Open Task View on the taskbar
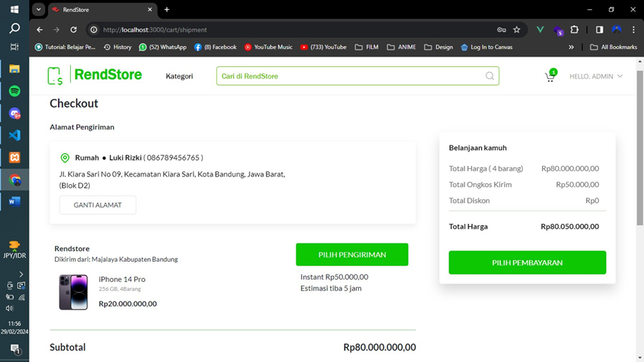This screenshot has height=362, width=644. click(14, 47)
